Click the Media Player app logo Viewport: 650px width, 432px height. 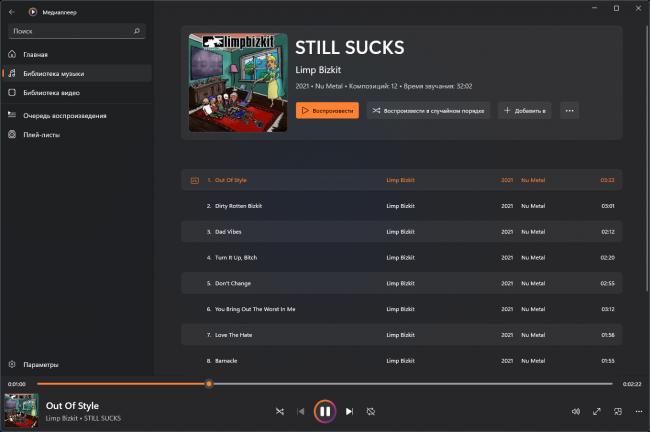33,12
